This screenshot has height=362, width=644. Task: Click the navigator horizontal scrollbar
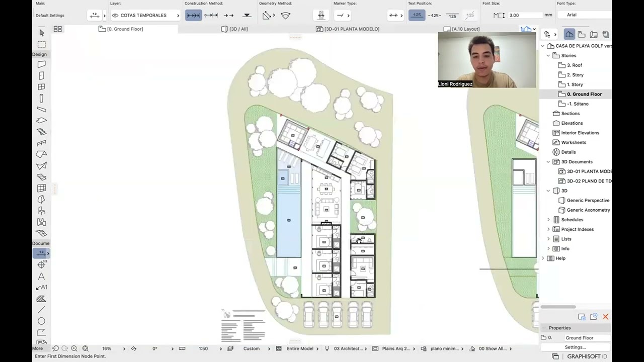558,307
